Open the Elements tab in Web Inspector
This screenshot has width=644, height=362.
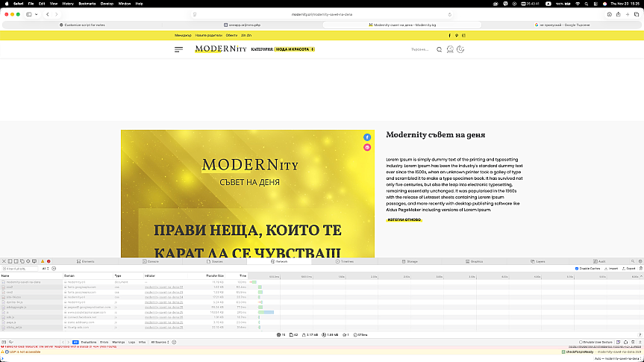(x=87, y=261)
